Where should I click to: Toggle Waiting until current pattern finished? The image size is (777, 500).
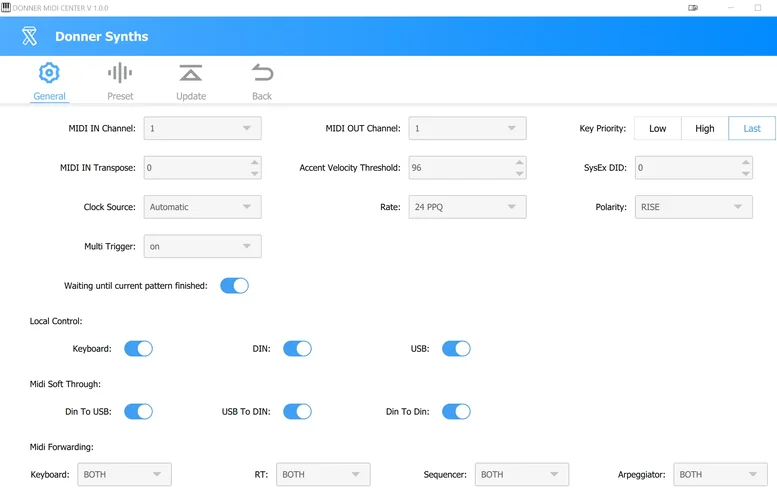click(234, 286)
